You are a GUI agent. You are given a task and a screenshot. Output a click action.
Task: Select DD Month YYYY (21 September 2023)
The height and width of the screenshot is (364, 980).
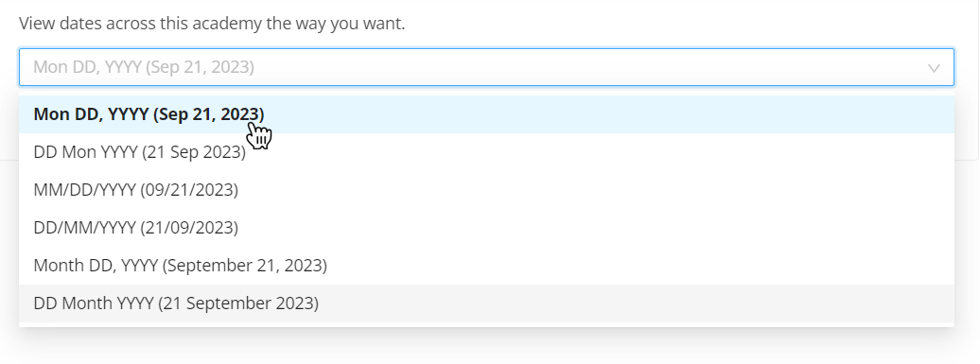(x=486, y=303)
